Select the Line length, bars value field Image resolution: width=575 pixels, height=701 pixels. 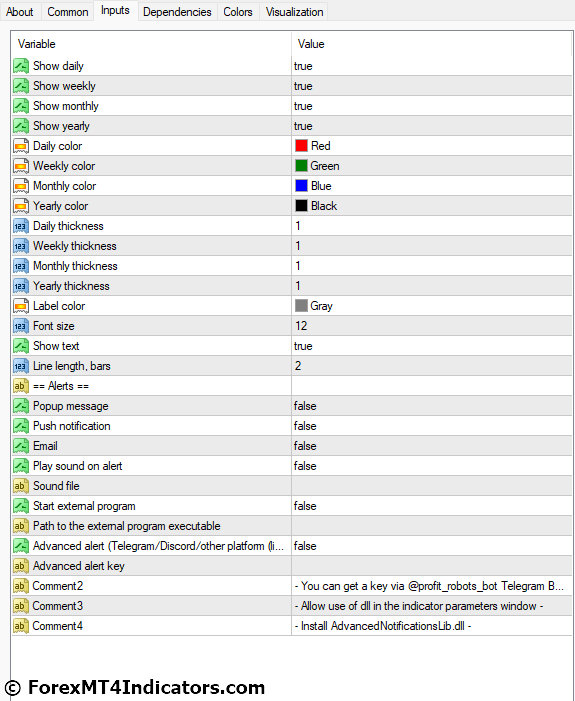tap(432, 366)
